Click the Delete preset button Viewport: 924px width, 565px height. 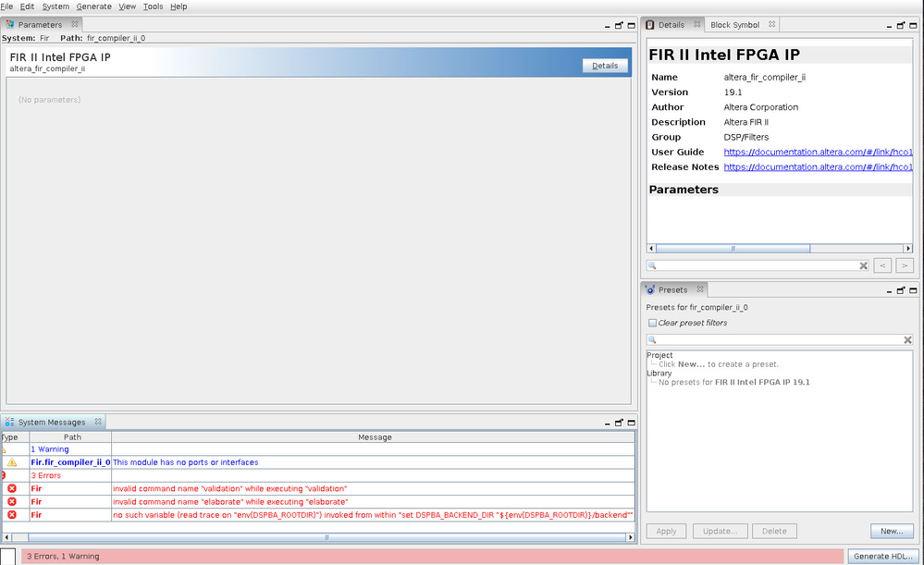tap(774, 531)
